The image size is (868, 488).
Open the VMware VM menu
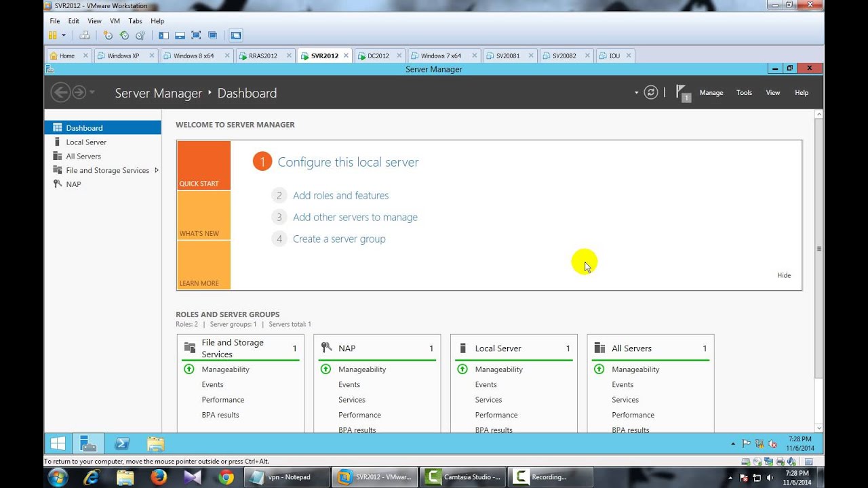[x=115, y=21]
